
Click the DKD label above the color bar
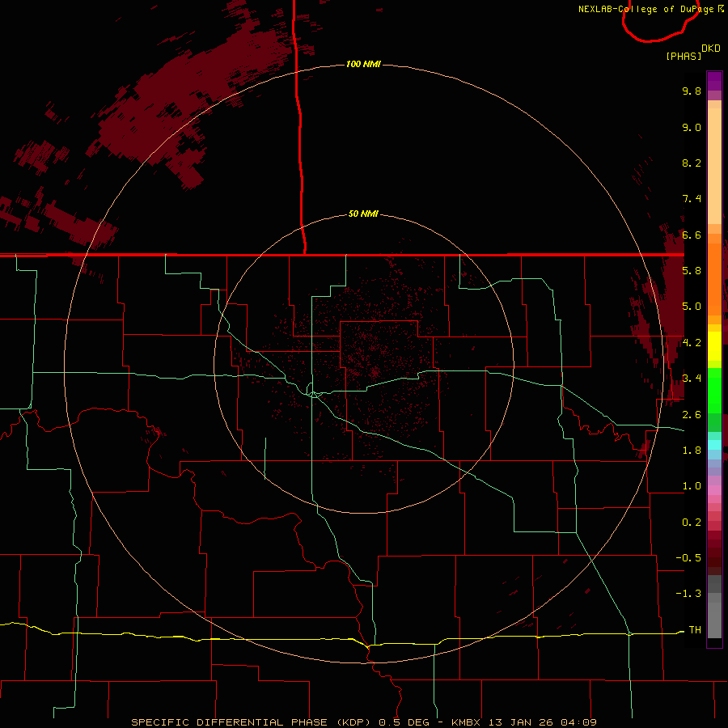tap(711, 49)
